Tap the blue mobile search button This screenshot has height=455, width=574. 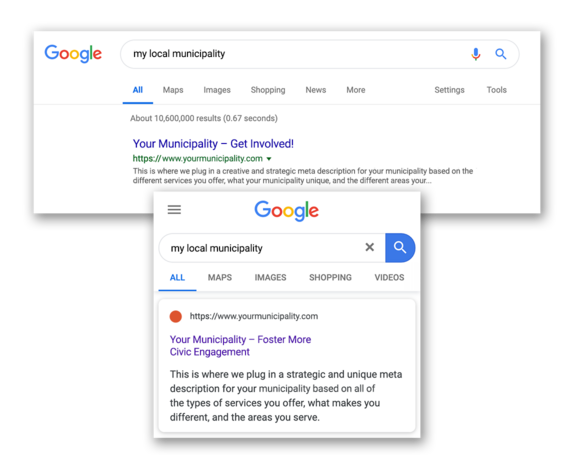(400, 248)
